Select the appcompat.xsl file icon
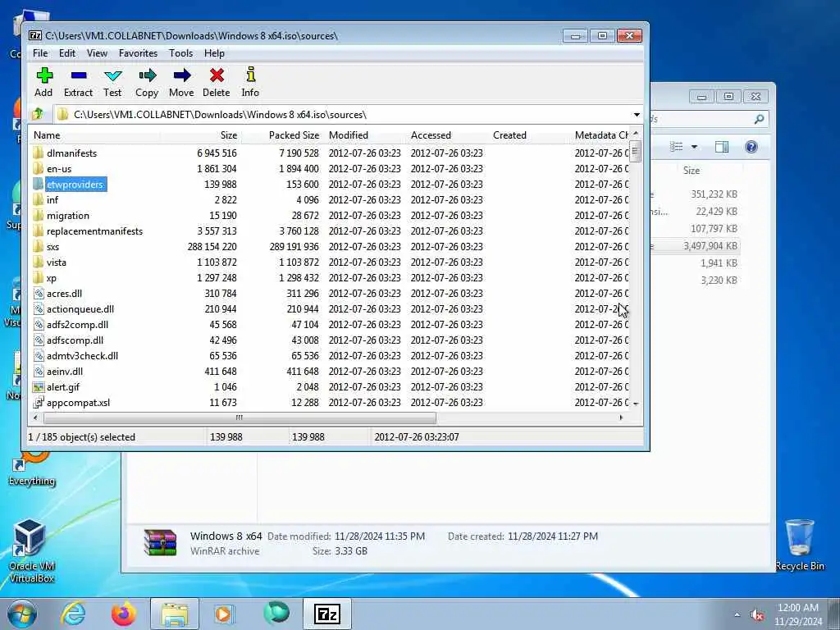Screen dimensions: 840x630 pos(39,402)
